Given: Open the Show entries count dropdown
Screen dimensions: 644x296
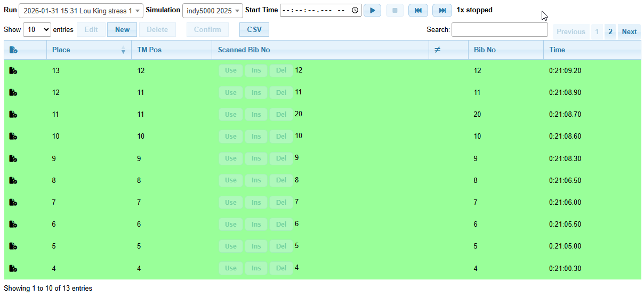Looking at the screenshot, I should coord(37,30).
